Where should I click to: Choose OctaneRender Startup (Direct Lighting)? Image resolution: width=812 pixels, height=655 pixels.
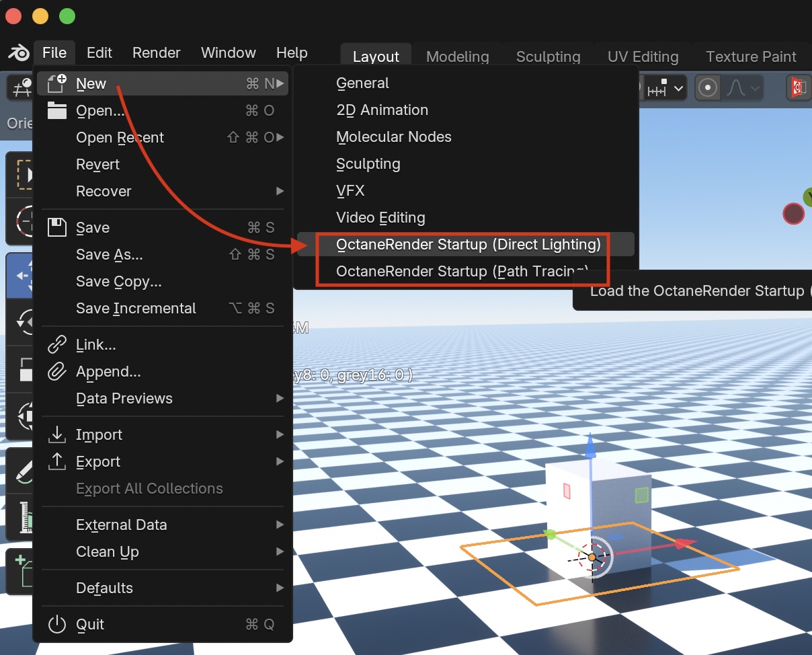466,244
